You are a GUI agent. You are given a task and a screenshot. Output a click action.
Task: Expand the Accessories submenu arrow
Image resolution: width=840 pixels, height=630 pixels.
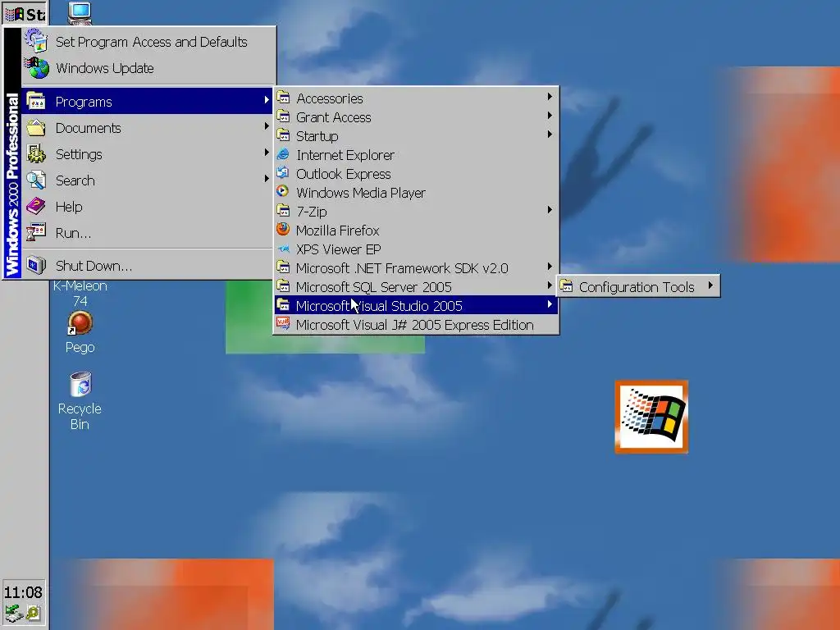click(550, 97)
